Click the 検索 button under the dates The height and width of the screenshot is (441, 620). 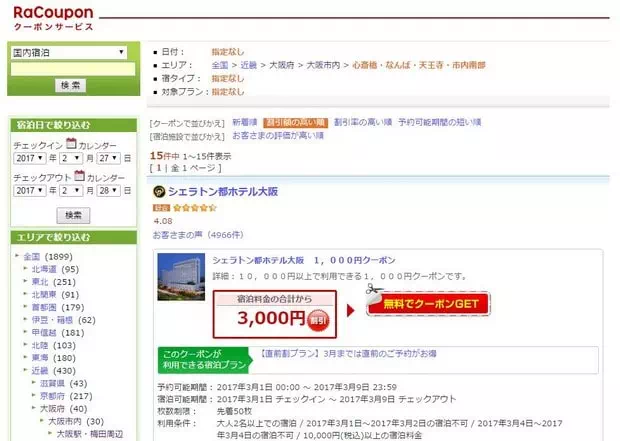pyautogui.click(x=73, y=215)
